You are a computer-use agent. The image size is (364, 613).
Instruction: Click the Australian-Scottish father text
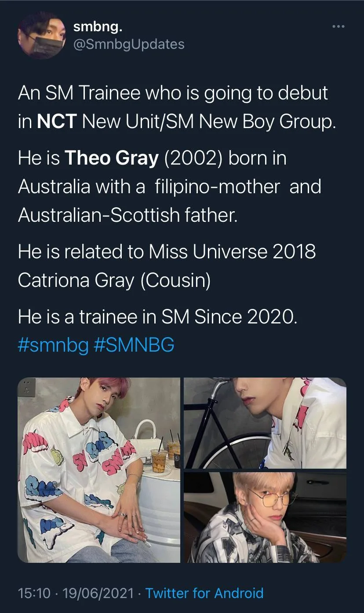point(127,215)
